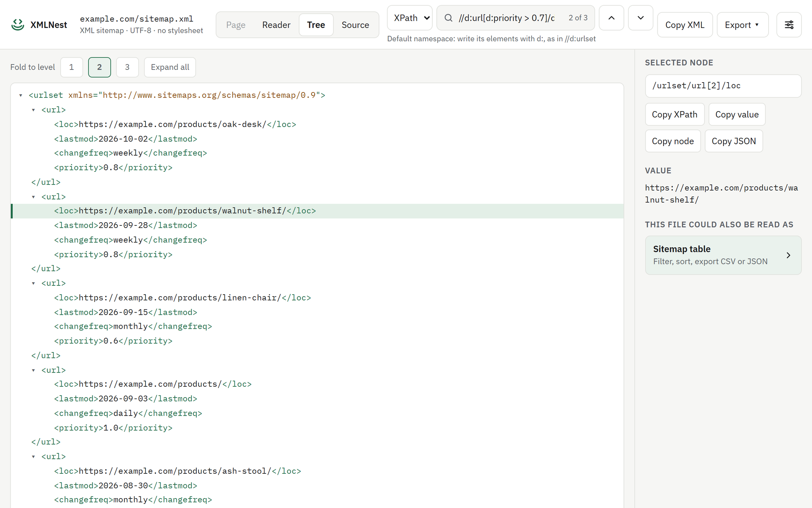
Task: Click the XMLNest logo icon
Action: pos(18,25)
